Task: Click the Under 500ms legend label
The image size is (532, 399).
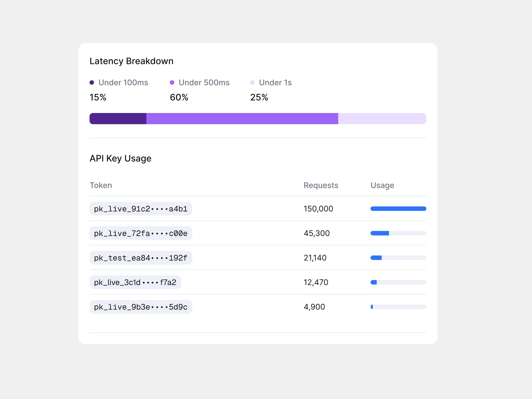Action: pos(204,83)
